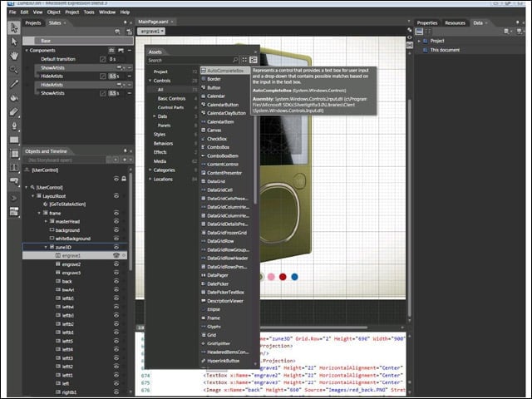Expand Locations in Assets panel
The width and height of the screenshot is (532, 399).
(x=150, y=180)
